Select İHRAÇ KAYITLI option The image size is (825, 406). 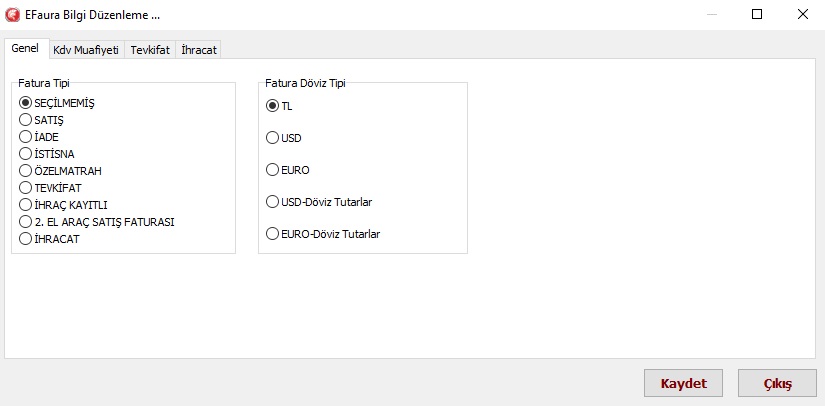tap(26, 205)
